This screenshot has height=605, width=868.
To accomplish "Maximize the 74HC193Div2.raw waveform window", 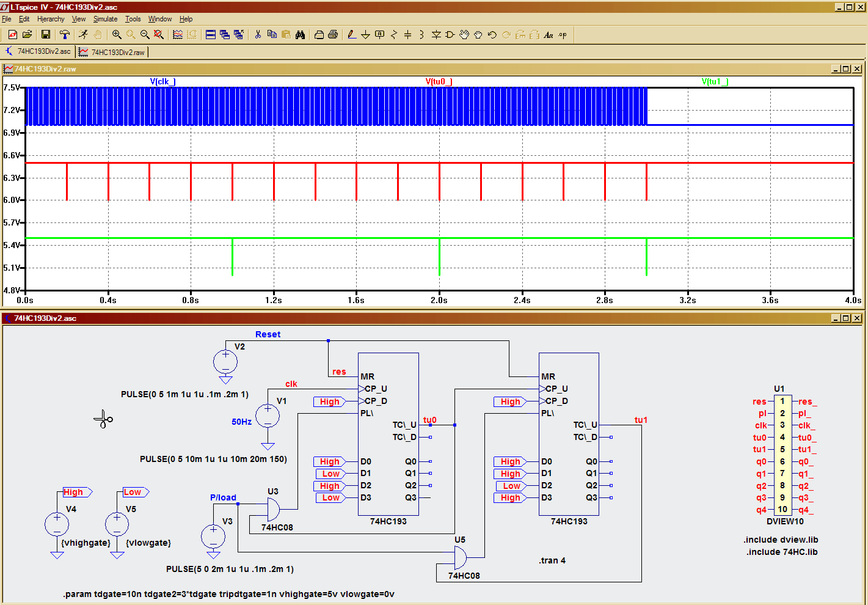I will click(846, 69).
